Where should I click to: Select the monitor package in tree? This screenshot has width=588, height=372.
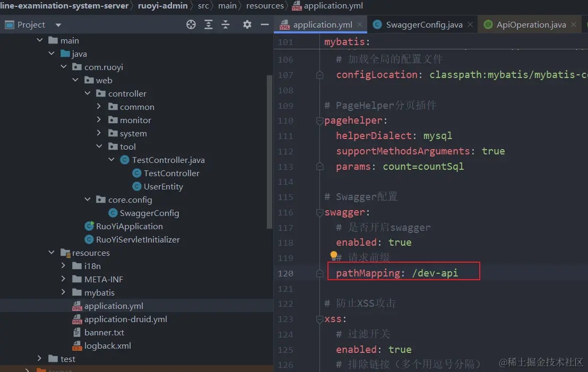click(x=135, y=120)
